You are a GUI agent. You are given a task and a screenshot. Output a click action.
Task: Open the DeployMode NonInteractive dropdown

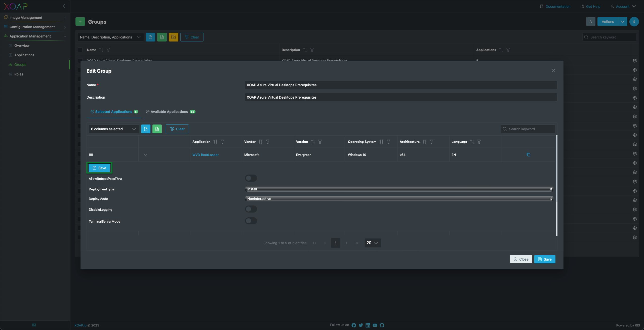coord(399,199)
